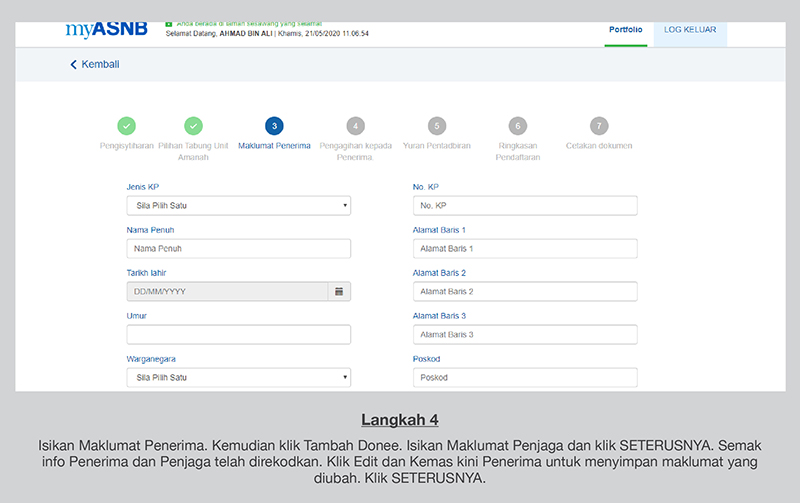Select step 3 Maklumat Penerima circle
Image resolution: width=800 pixels, height=503 pixels.
274,126
